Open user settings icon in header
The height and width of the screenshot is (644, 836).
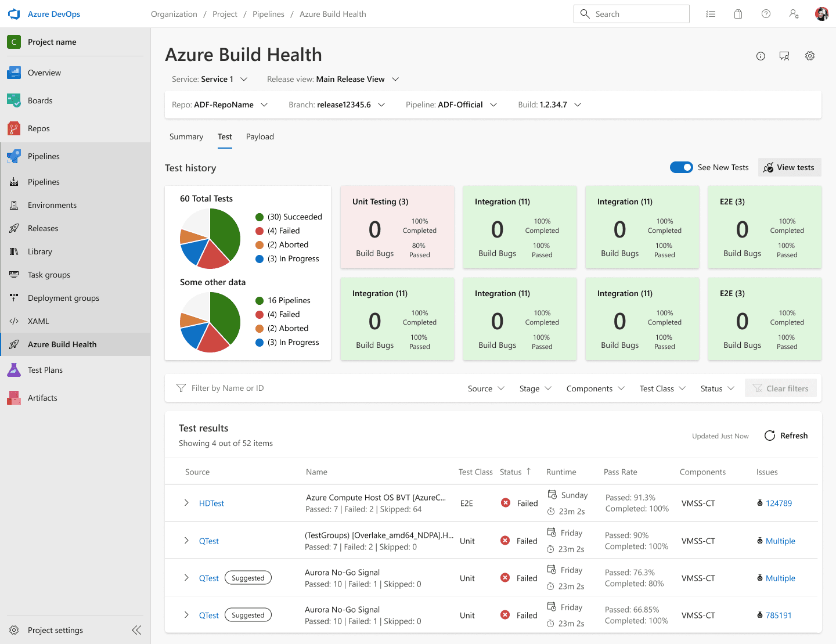(x=794, y=14)
